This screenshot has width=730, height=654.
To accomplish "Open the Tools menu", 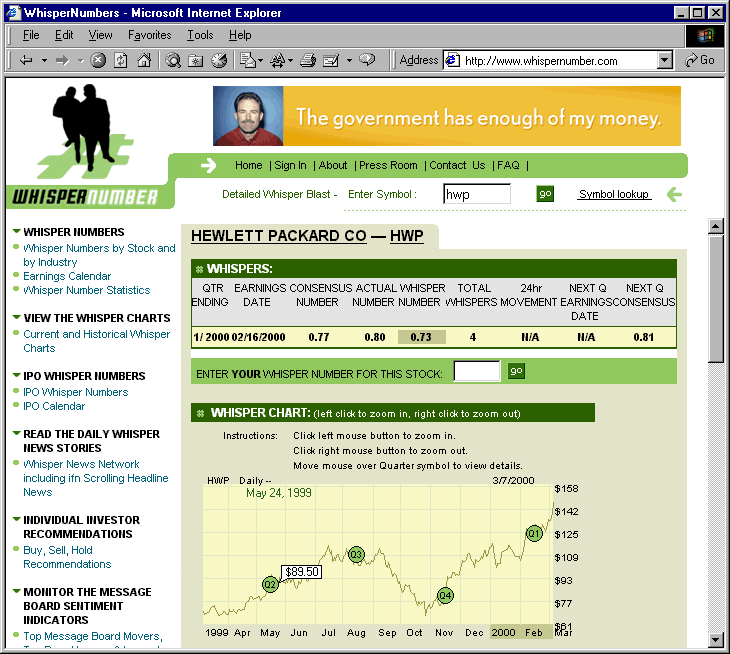I will 200,35.
